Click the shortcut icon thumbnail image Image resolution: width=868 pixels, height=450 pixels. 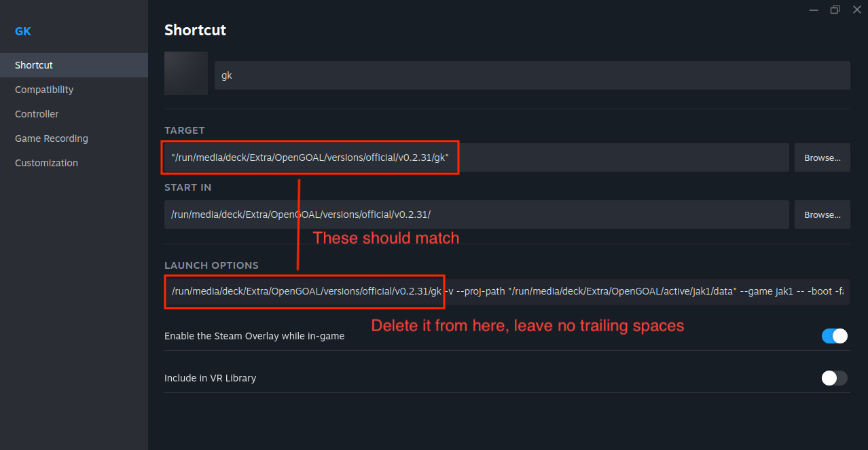coord(186,73)
